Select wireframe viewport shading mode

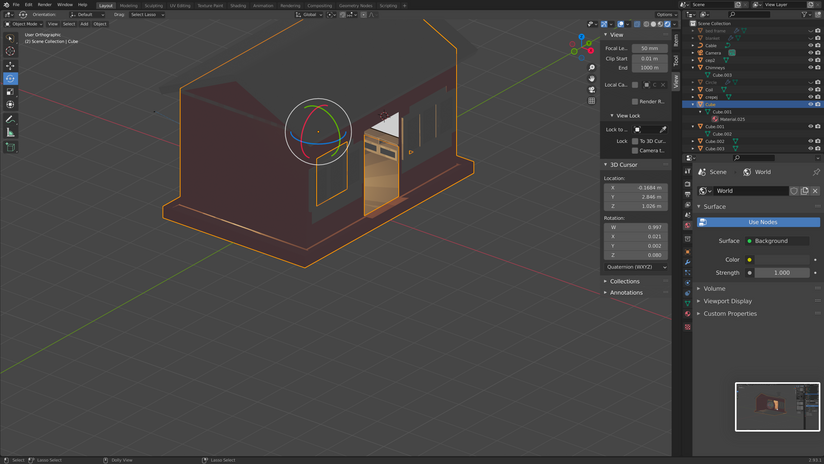(x=646, y=24)
